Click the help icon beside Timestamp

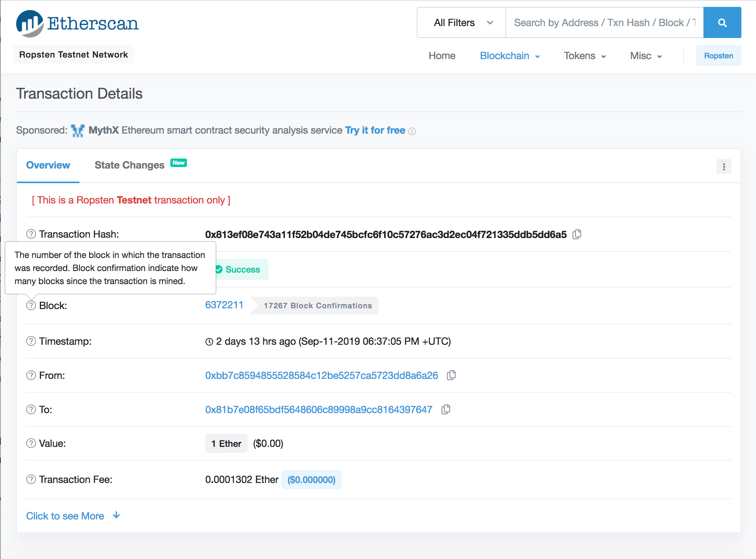click(31, 341)
